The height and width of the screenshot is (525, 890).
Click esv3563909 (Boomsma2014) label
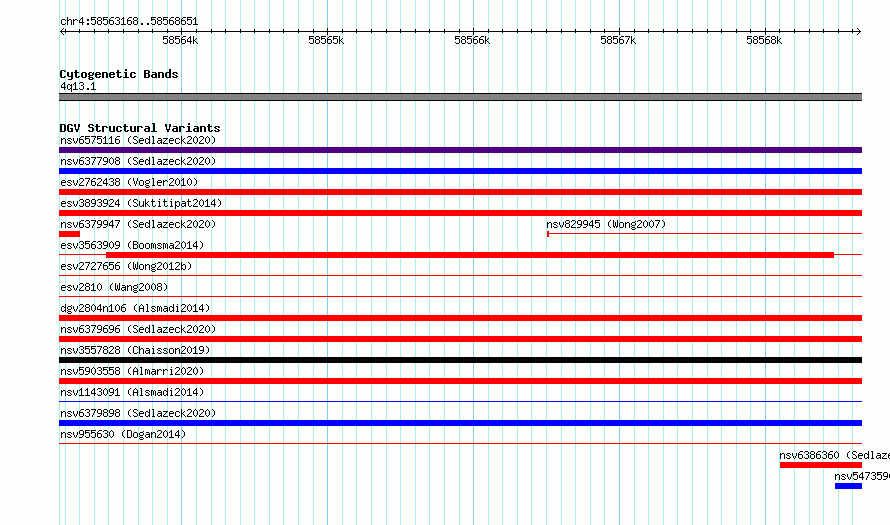[132, 245]
